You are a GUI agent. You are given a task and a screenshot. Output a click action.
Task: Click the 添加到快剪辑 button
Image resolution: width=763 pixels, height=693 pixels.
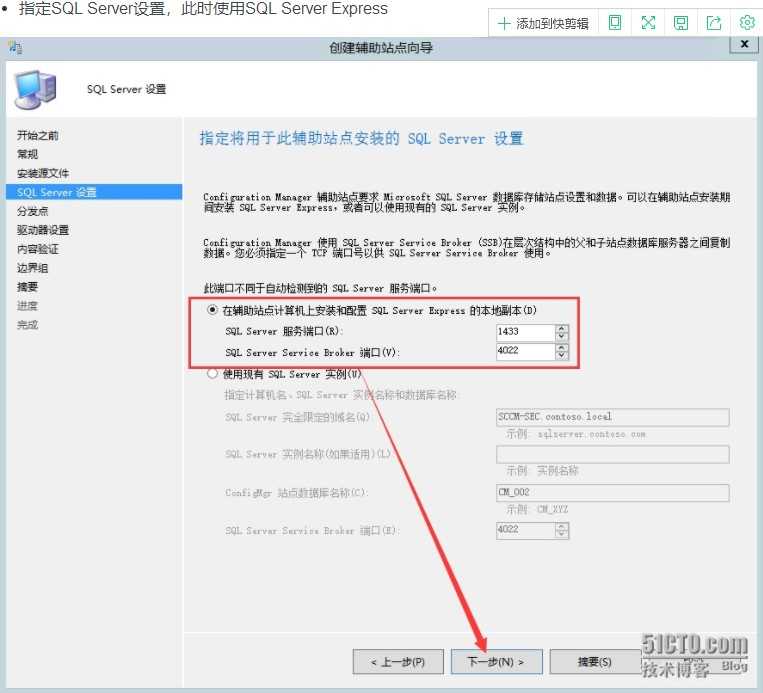pyautogui.click(x=544, y=23)
